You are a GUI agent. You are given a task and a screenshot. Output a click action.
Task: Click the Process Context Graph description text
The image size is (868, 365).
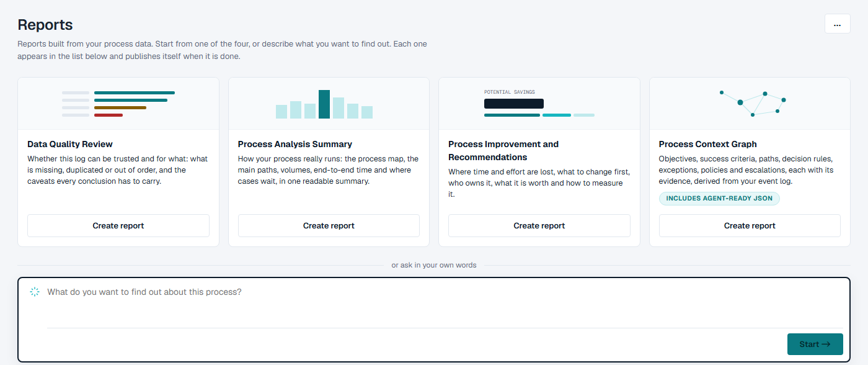[x=747, y=170]
